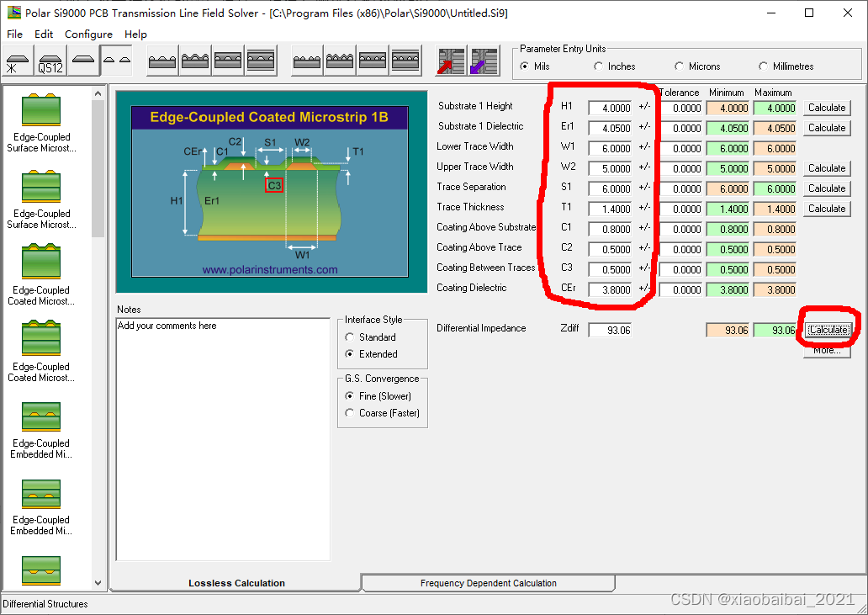Click the Polar Si9000 title bar app icon
Image resolution: width=868 pixels, height=615 pixels.
coord(13,12)
